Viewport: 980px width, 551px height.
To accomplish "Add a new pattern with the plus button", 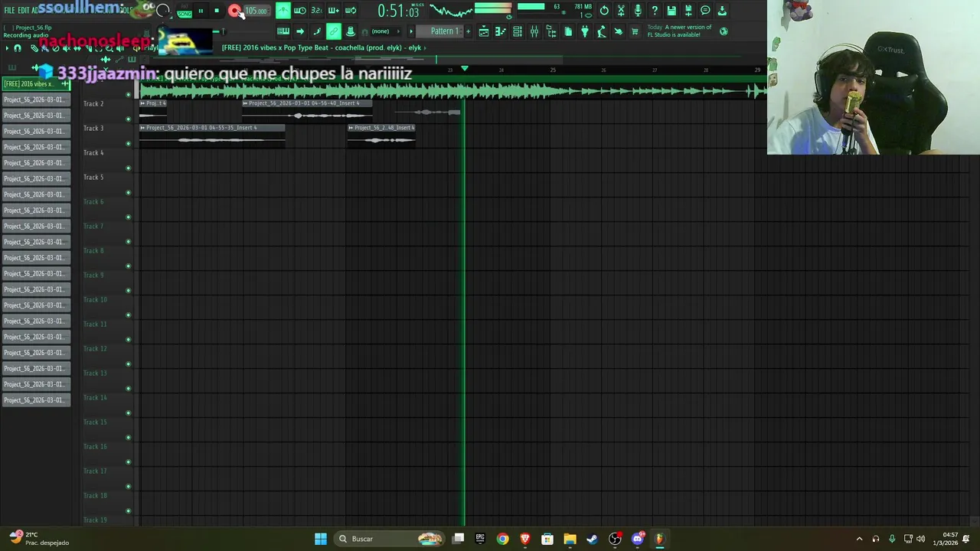I will click(468, 31).
